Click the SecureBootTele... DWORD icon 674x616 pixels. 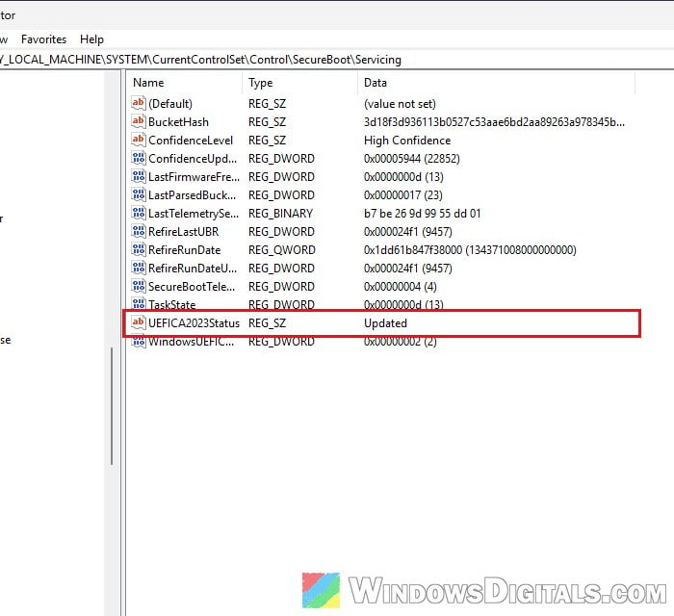coord(138,286)
